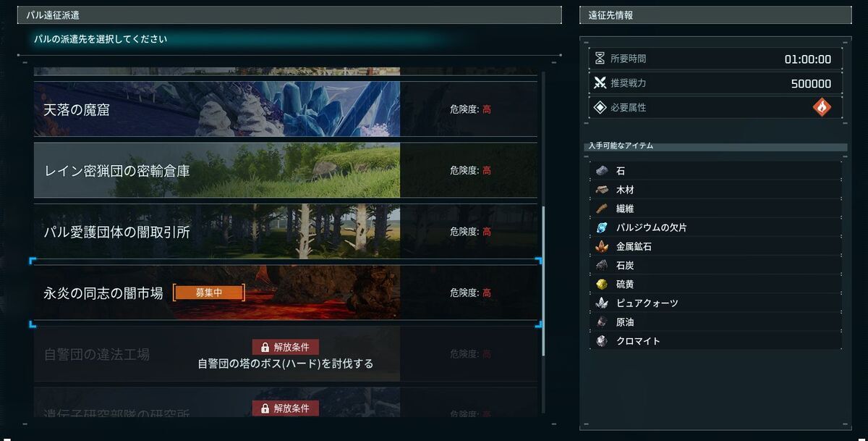
Task: Choose レイン密猟団の密輸倉庫 destination
Action: [286, 170]
